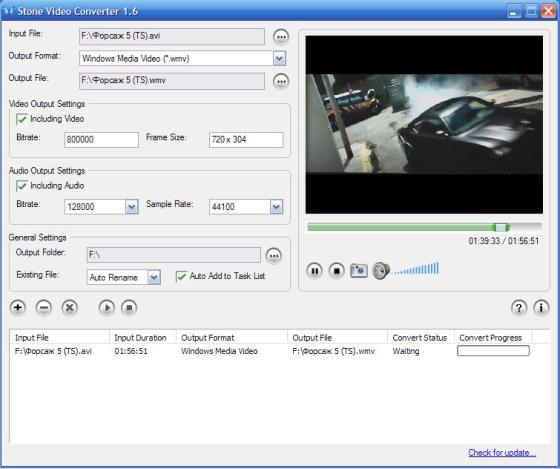Browse for an input file
The height and width of the screenshot is (469, 560).
[281, 37]
